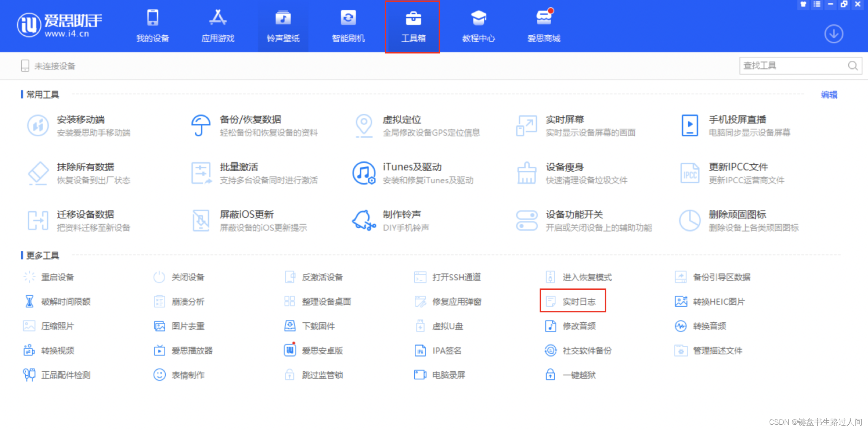The height and width of the screenshot is (430, 868).
Task: Open 备份/恢复数据 umbrella icon
Action: click(x=201, y=125)
